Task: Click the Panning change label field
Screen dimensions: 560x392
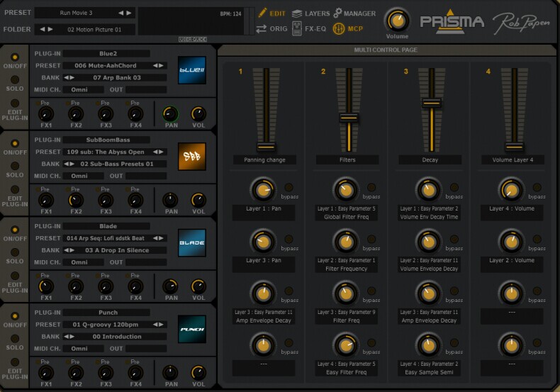Action: (x=266, y=160)
